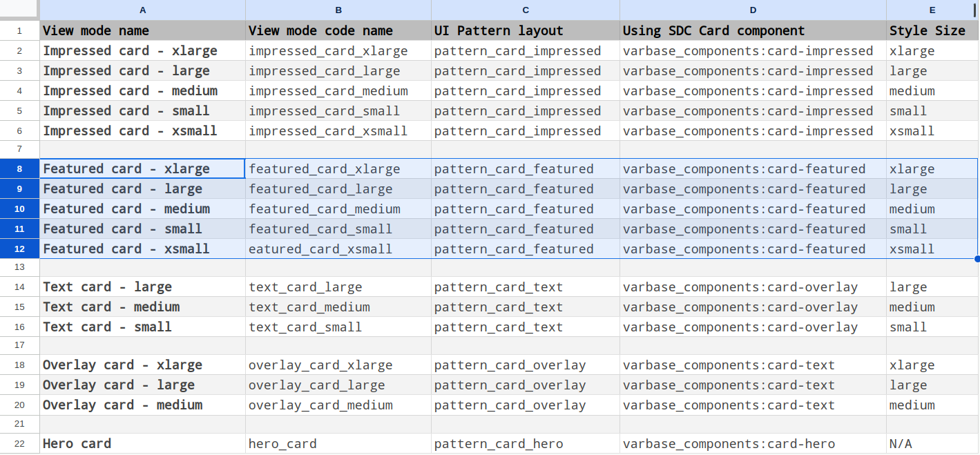Select the 'Hero card' cell
This screenshot has height=455, width=980.
click(142, 444)
